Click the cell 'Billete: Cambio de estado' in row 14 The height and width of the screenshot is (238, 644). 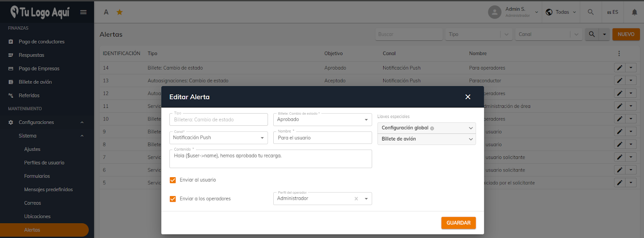175,68
